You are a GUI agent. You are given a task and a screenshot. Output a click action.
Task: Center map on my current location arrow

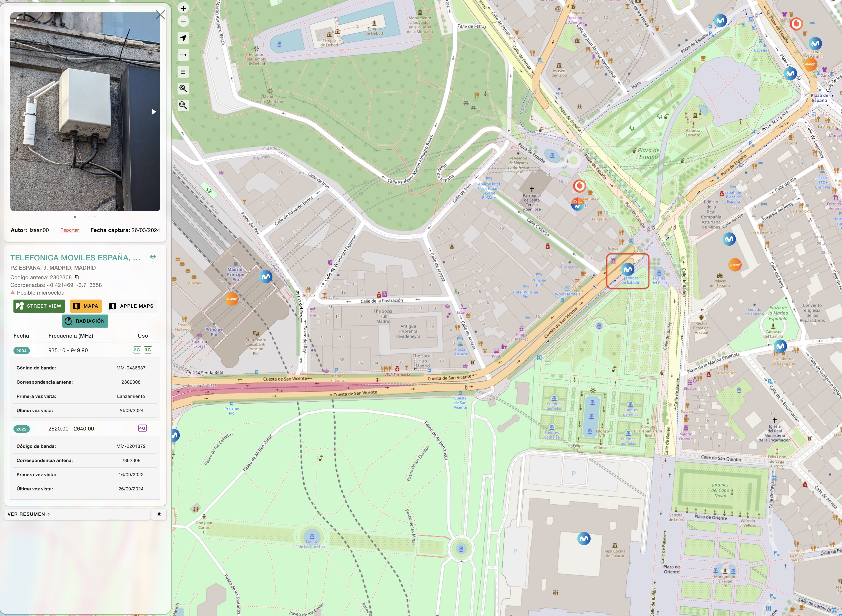(x=183, y=38)
